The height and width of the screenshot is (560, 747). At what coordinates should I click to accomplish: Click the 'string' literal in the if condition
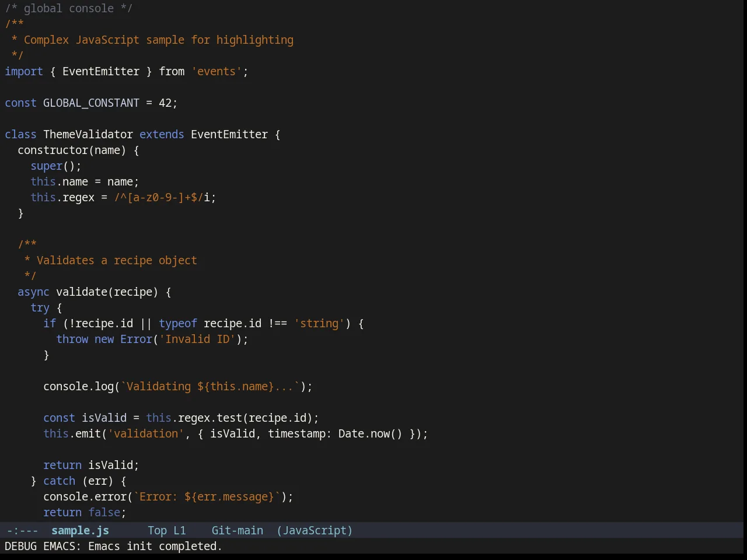coord(319,323)
